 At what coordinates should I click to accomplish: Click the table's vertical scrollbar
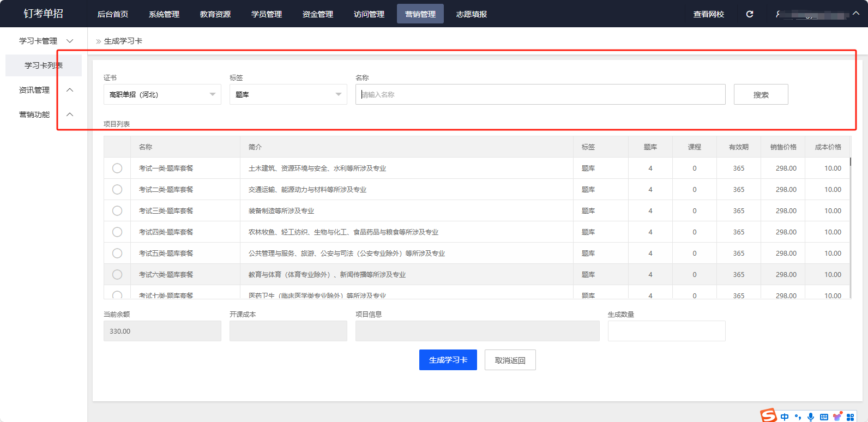coord(851,228)
